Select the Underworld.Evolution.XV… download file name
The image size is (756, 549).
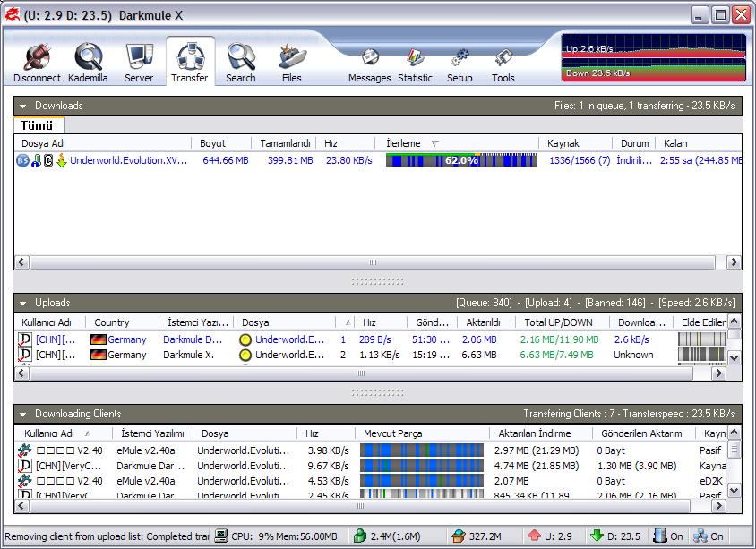128,160
